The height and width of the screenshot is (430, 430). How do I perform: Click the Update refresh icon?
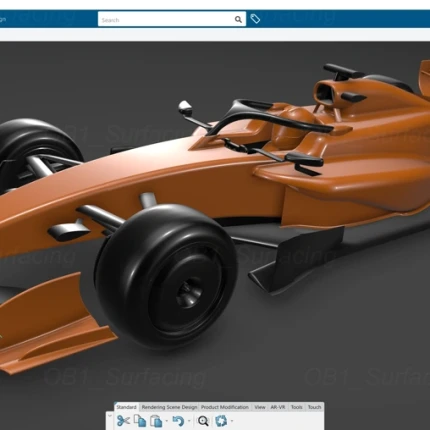coord(221,421)
